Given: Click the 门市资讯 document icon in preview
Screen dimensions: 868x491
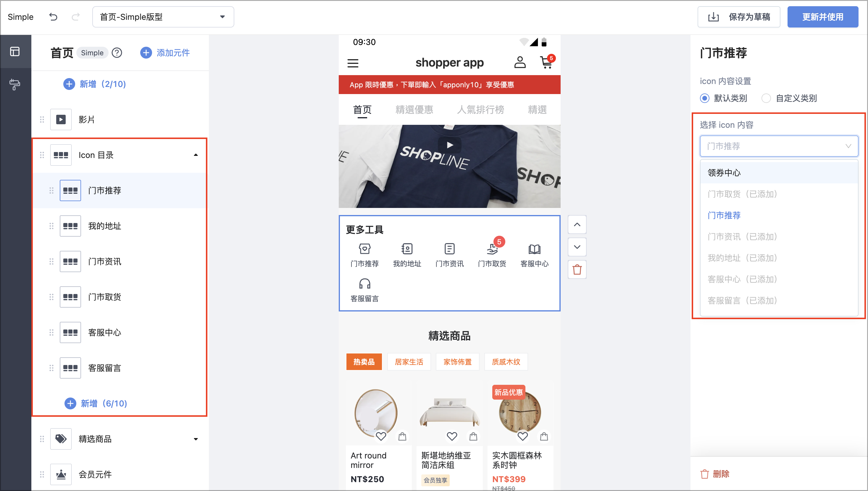Looking at the screenshot, I should point(449,249).
